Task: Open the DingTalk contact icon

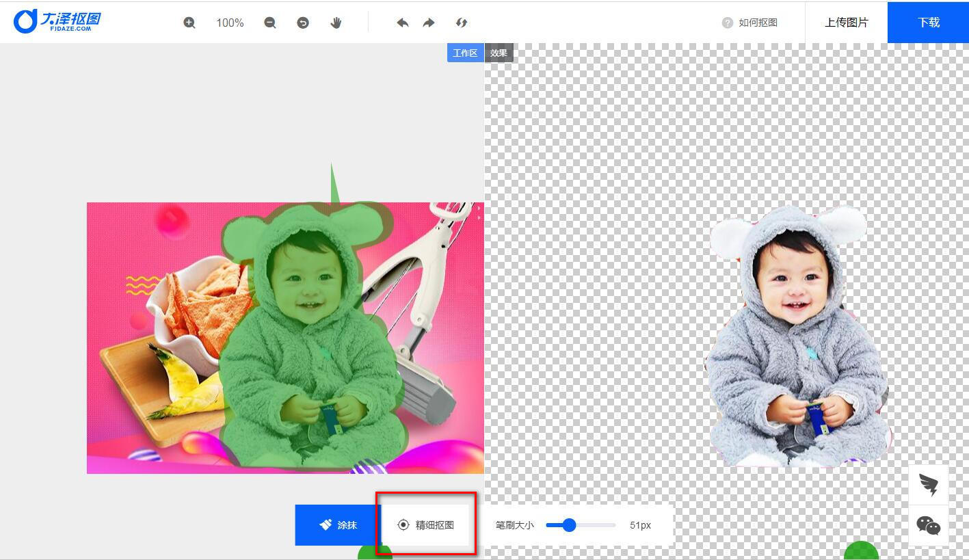Action: point(929,485)
